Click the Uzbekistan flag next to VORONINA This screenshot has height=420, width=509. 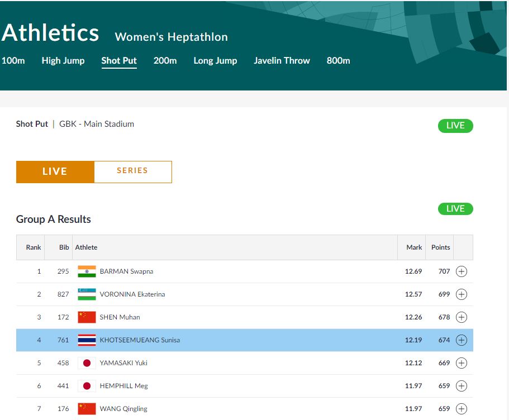[87, 294]
